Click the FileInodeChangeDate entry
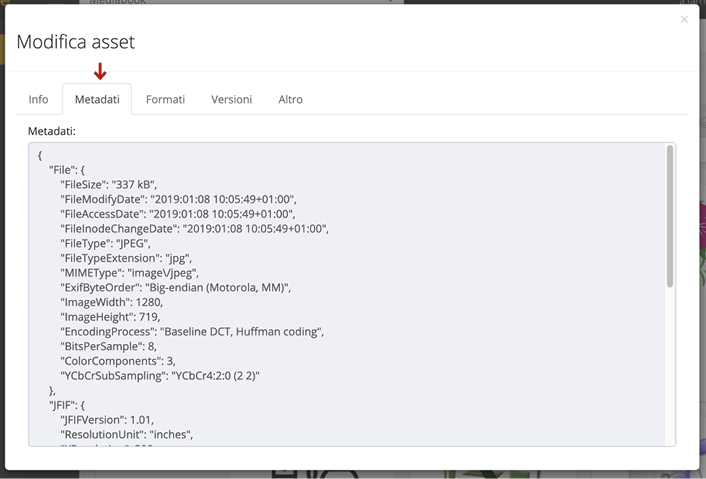 tap(194, 228)
